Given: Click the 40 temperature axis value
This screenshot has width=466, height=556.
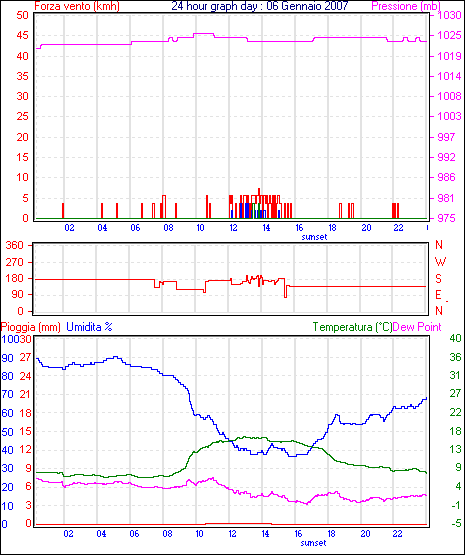Looking at the screenshot, I should [x=455, y=338].
